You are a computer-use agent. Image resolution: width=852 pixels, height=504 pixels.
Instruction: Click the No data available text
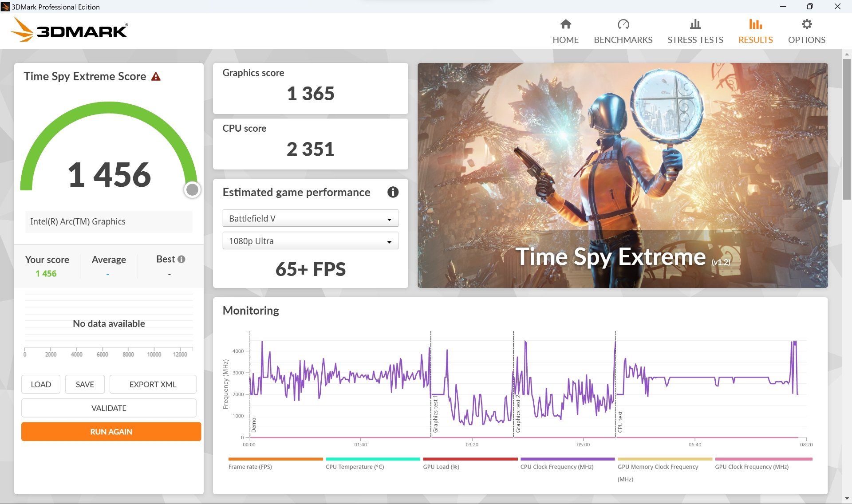109,323
